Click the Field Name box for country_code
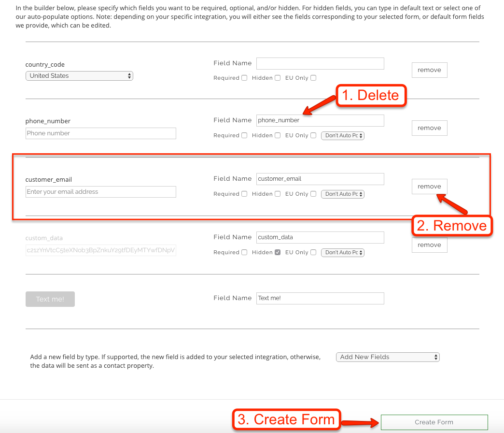 tap(320, 63)
